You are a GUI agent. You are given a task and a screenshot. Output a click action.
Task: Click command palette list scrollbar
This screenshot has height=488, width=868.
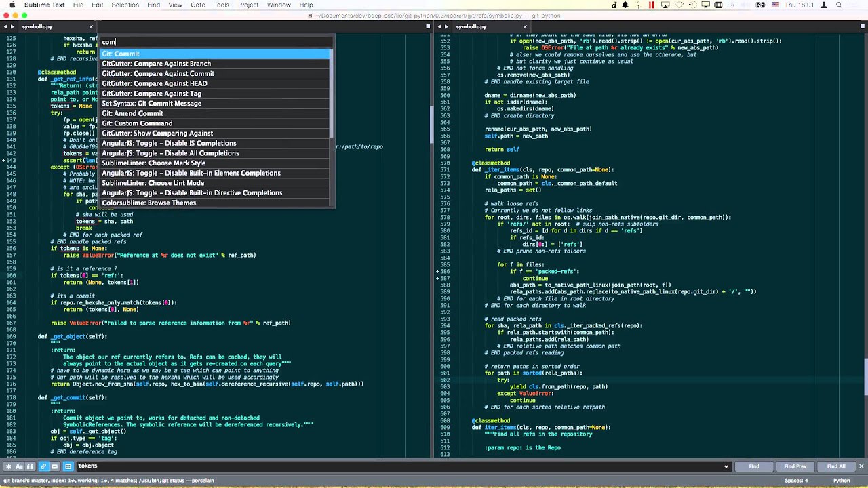pos(332,94)
